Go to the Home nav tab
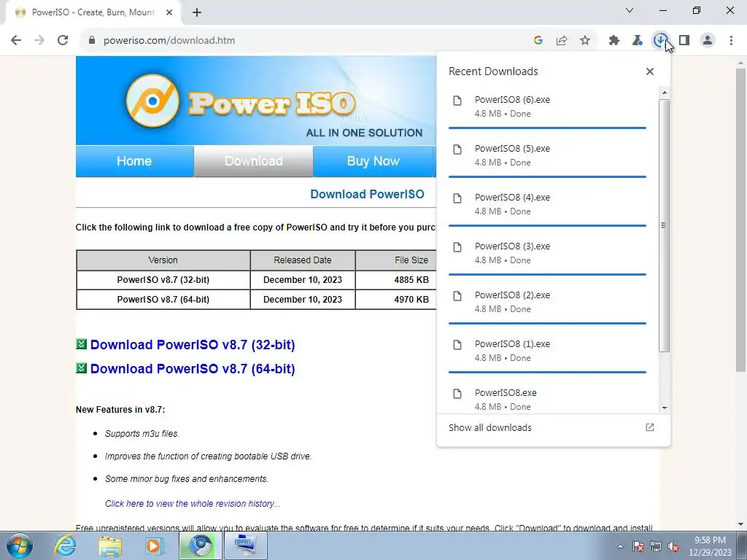 point(134,161)
